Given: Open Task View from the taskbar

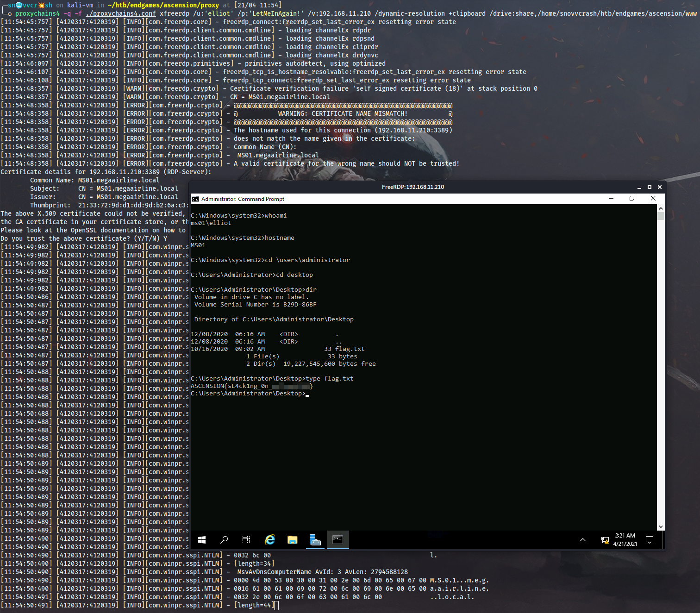Looking at the screenshot, I should [x=246, y=540].
